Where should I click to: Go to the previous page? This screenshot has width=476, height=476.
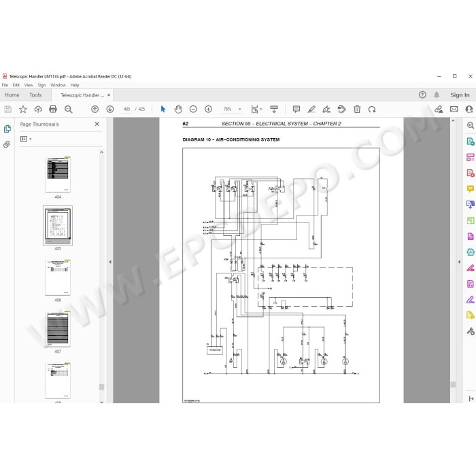[95, 109]
